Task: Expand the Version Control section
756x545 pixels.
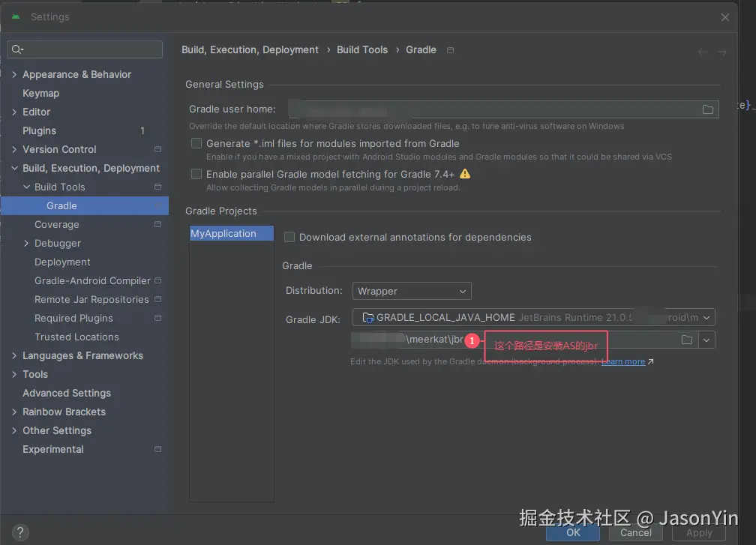Action: 14,149
